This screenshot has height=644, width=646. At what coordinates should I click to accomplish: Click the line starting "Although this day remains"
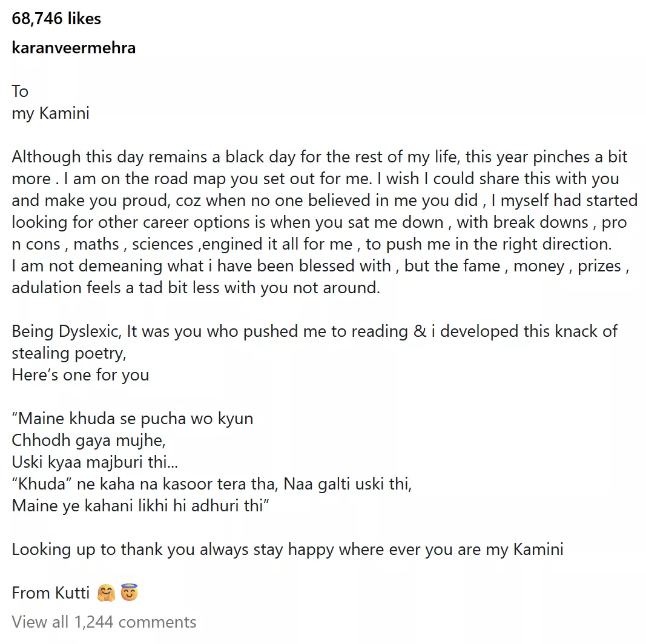tap(320, 157)
